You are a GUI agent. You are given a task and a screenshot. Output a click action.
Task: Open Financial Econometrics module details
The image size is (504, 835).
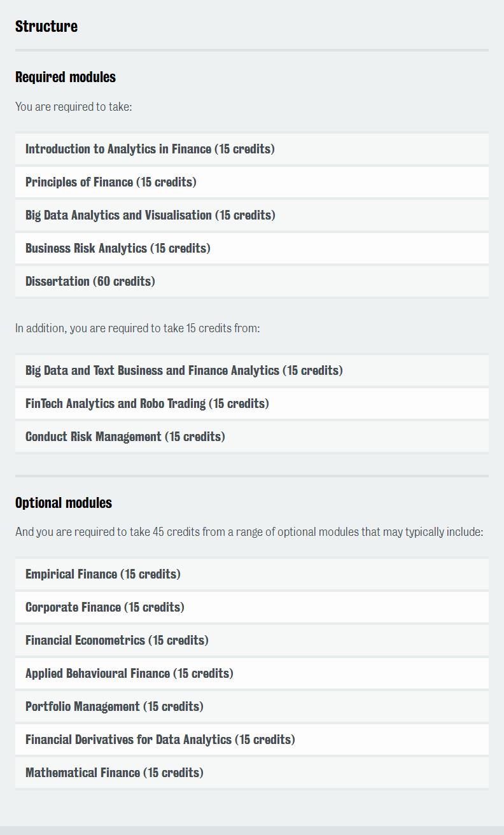click(x=252, y=640)
